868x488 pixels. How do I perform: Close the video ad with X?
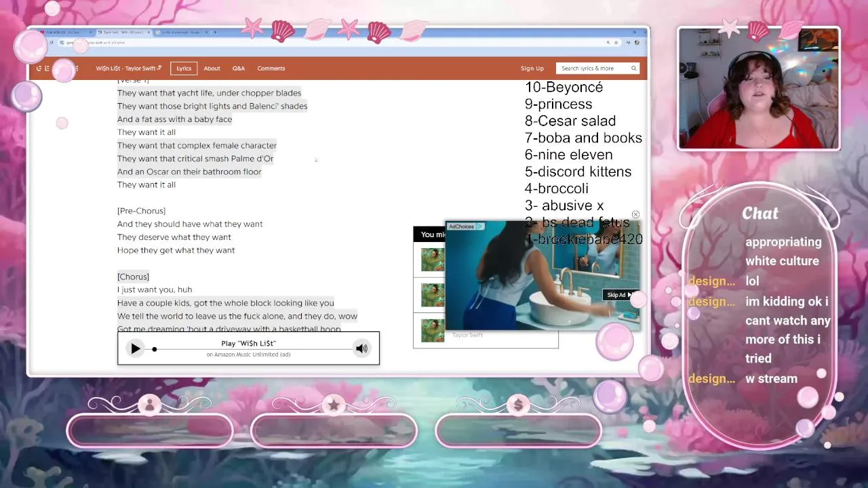[635, 215]
